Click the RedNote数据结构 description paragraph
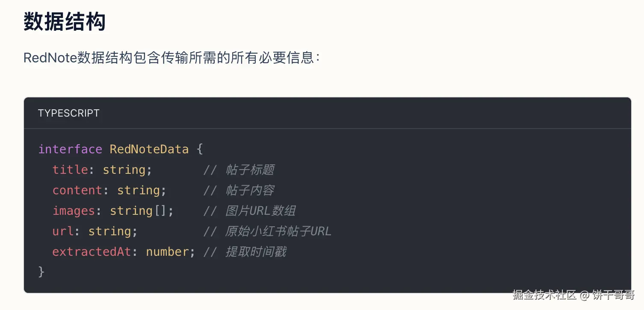This screenshot has height=310, width=644. point(171,58)
